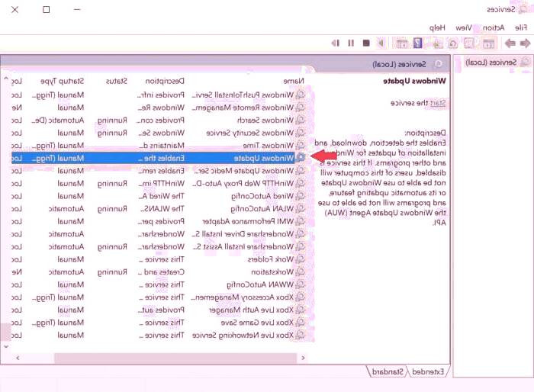Click the vertical scrollbar down arrow
534x392 pixels.
[x=6, y=346]
